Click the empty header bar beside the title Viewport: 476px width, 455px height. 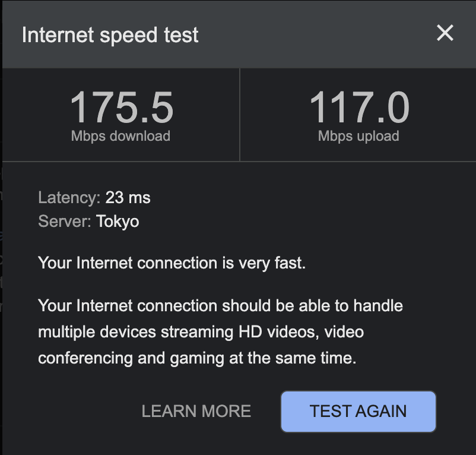pos(315,34)
